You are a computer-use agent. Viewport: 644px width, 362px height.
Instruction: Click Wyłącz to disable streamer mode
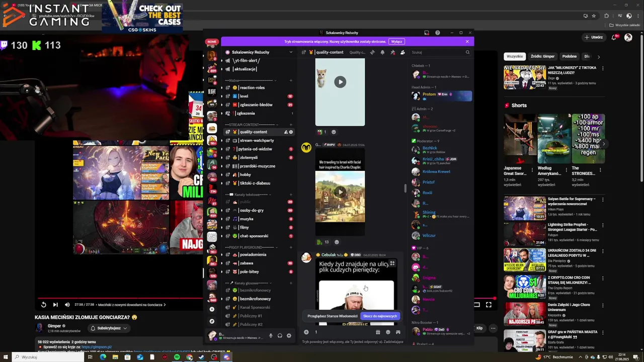(x=396, y=41)
